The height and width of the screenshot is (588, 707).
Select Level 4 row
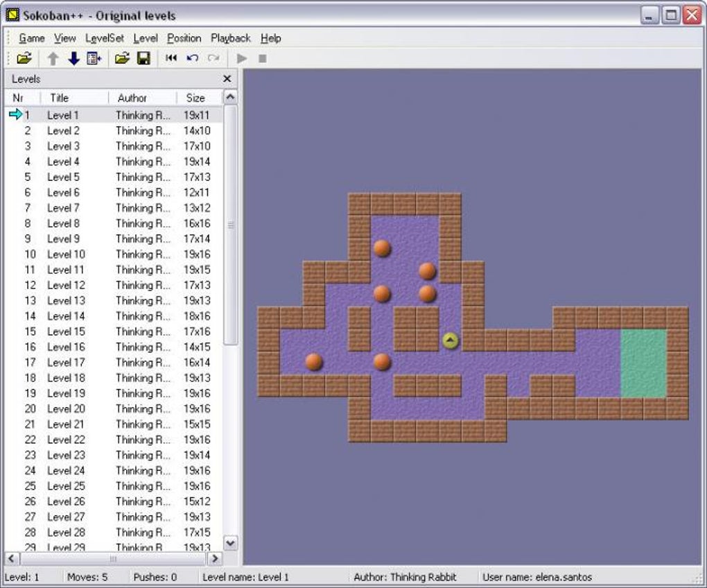(114, 162)
